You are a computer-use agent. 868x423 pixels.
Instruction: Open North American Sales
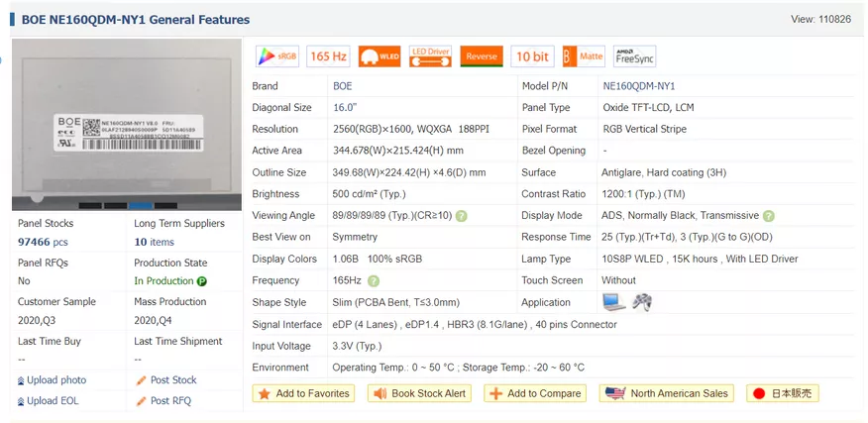[x=668, y=393]
